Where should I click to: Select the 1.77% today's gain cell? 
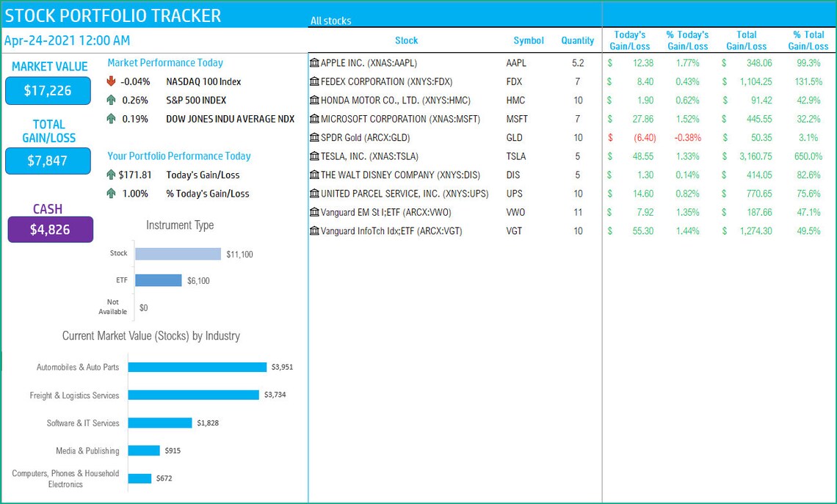[687, 63]
